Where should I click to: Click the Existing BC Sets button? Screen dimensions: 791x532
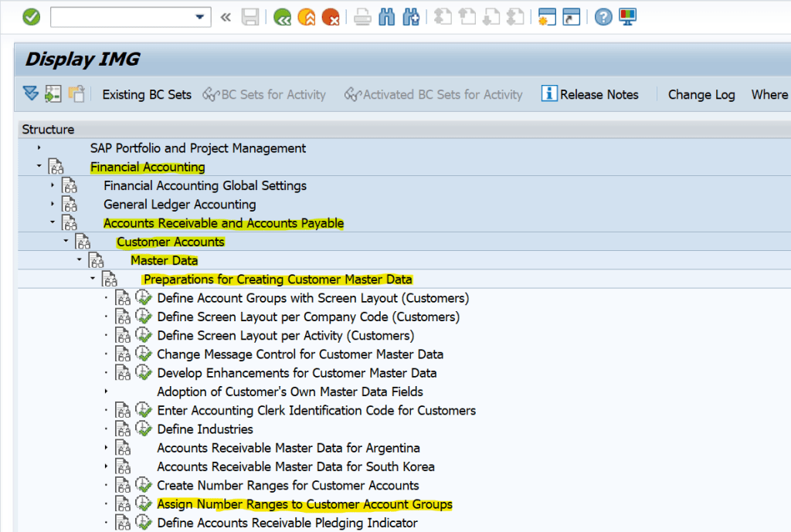pos(146,94)
